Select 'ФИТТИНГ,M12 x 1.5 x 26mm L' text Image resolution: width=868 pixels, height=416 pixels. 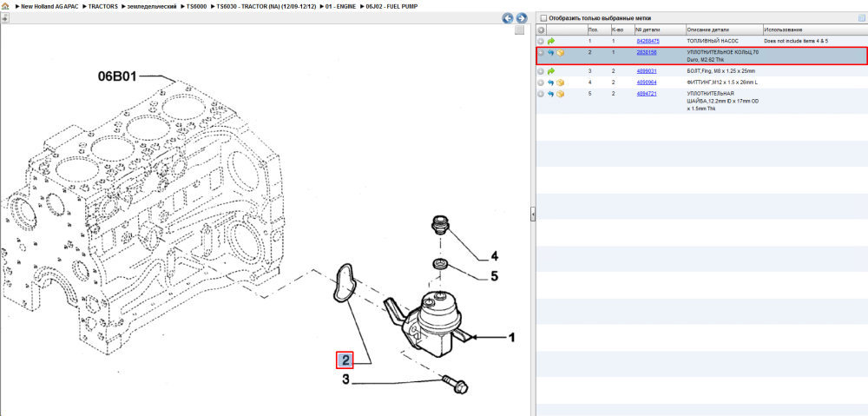click(x=722, y=83)
